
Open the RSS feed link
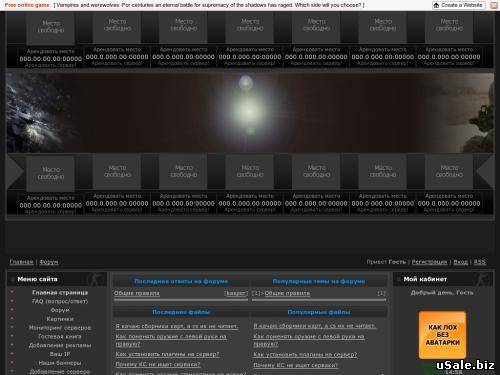click(480, 262)
